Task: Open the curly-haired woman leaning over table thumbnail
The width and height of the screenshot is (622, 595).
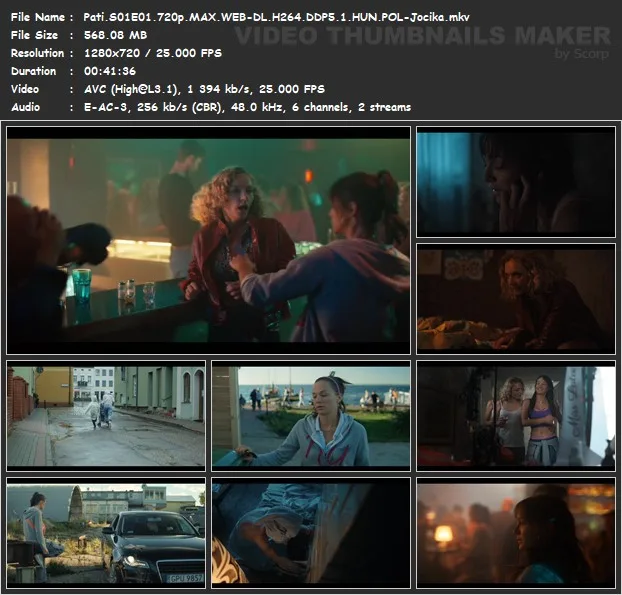Action: (516, 299)
